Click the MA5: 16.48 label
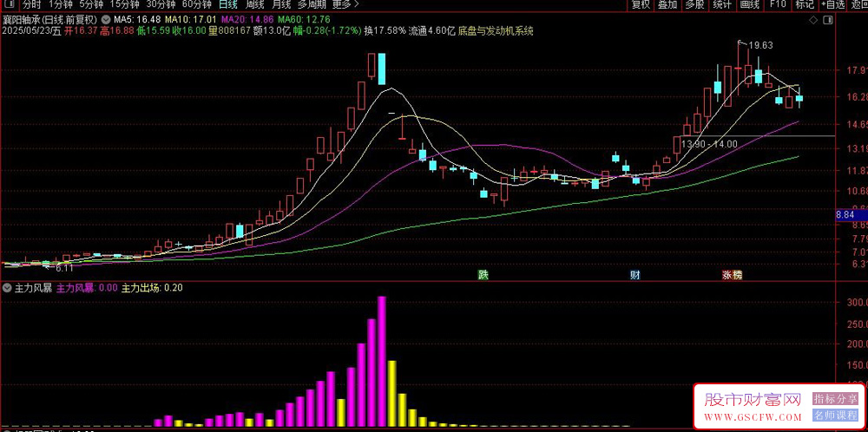This screenshot has height=432, width=868. (x=137, y=19)
